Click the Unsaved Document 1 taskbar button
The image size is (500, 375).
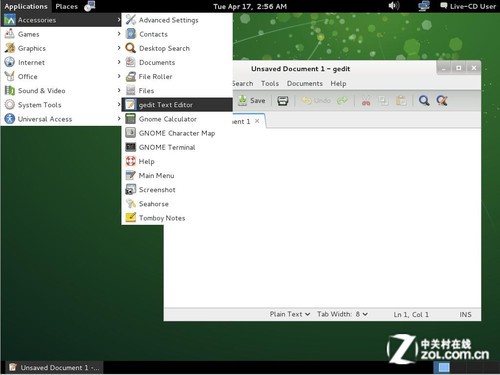pyautogui.click(x=54, y=367)
